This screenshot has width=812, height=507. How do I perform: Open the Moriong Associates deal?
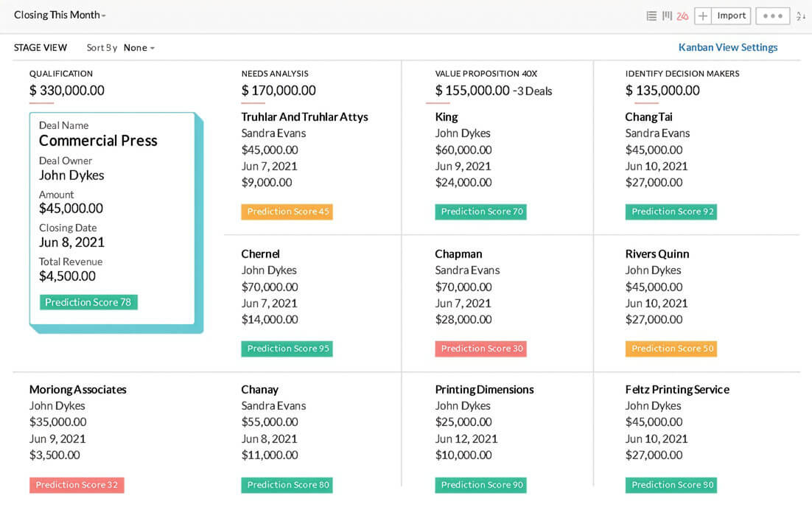pos(77,389)
